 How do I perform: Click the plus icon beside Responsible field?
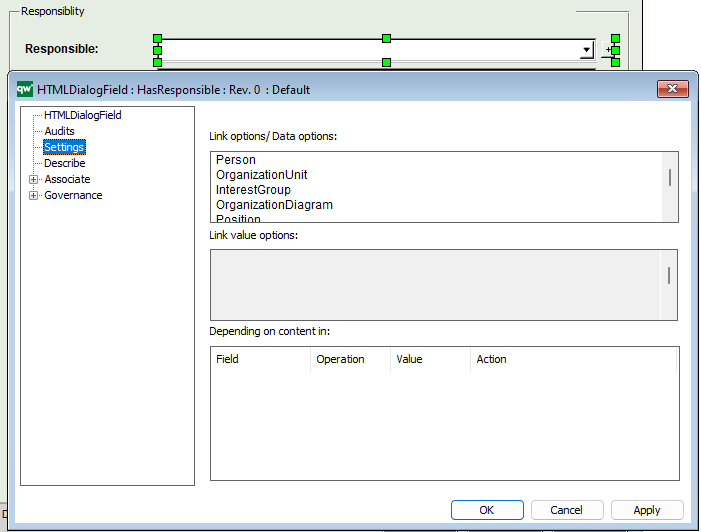point(609,49)
